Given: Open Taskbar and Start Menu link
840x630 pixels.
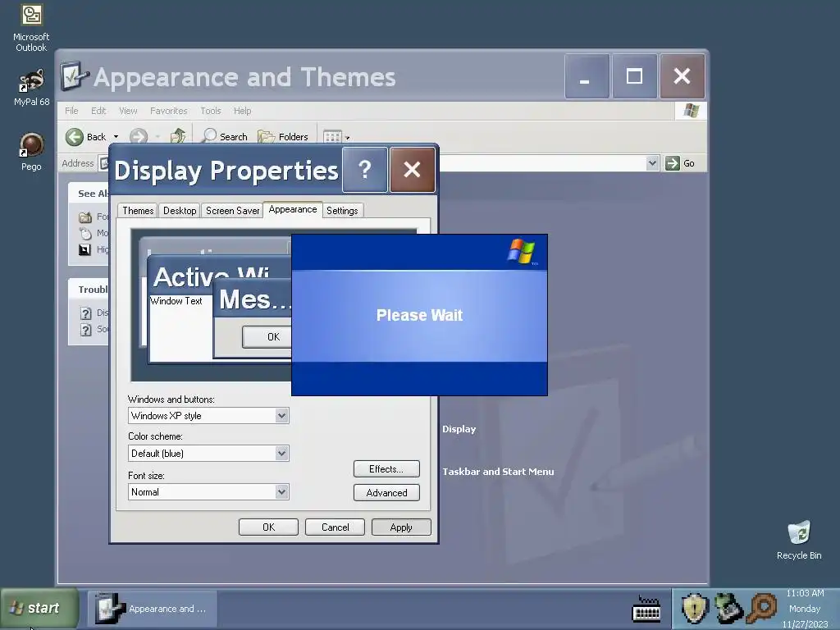Looking at the screenshot, I should coord(498,472).
